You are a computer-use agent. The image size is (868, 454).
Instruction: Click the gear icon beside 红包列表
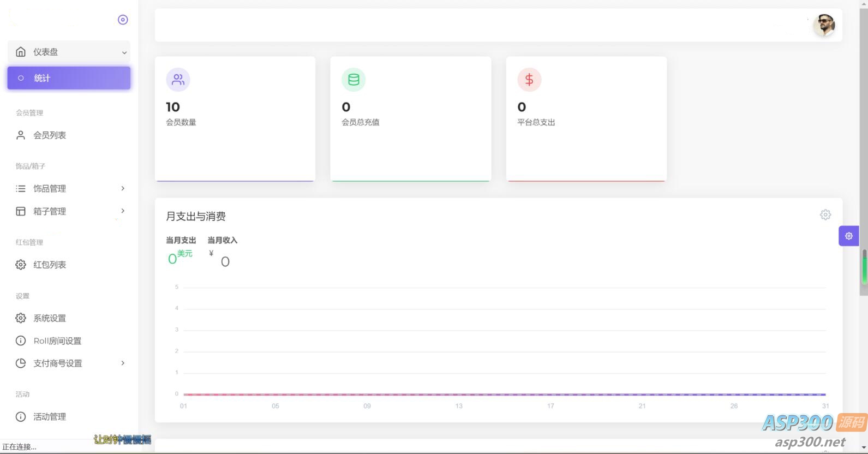click(21, 265)
